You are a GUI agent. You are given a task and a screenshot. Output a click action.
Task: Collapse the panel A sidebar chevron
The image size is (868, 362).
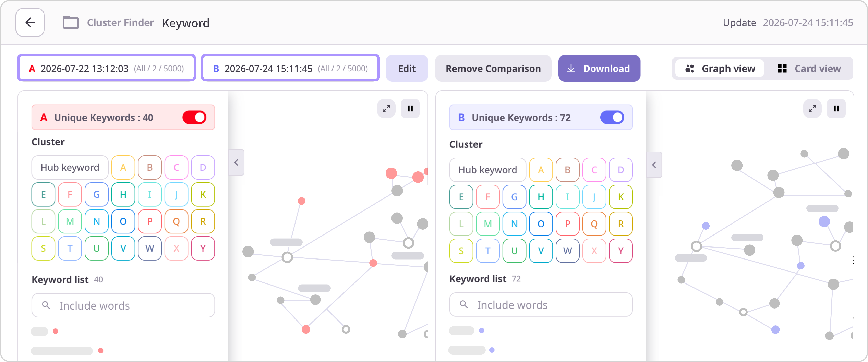coord(237,162)
